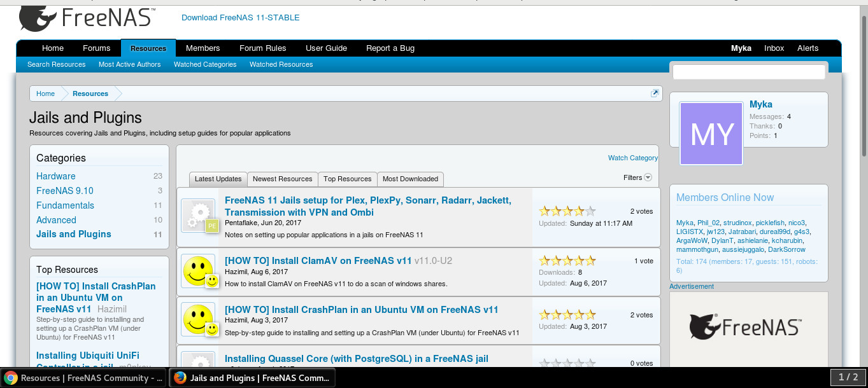Click the workspace switcher 1 / 2
The height and width of the screenshot is (388, 868).
point(848,377)
